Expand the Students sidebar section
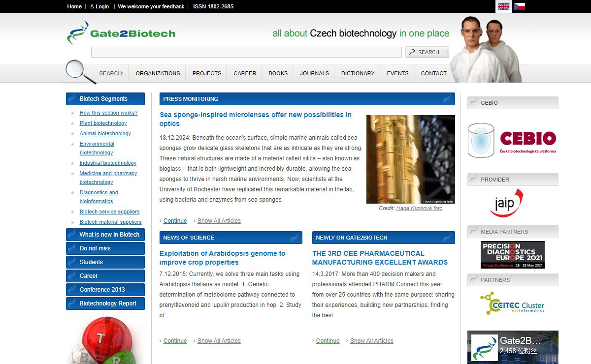 (105, 262)
